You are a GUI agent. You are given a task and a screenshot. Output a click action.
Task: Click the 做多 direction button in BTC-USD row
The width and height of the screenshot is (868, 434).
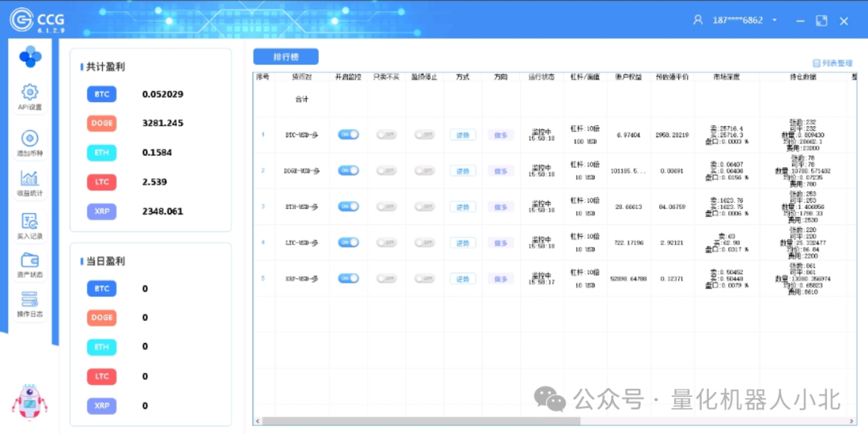[x=501, y=135]
